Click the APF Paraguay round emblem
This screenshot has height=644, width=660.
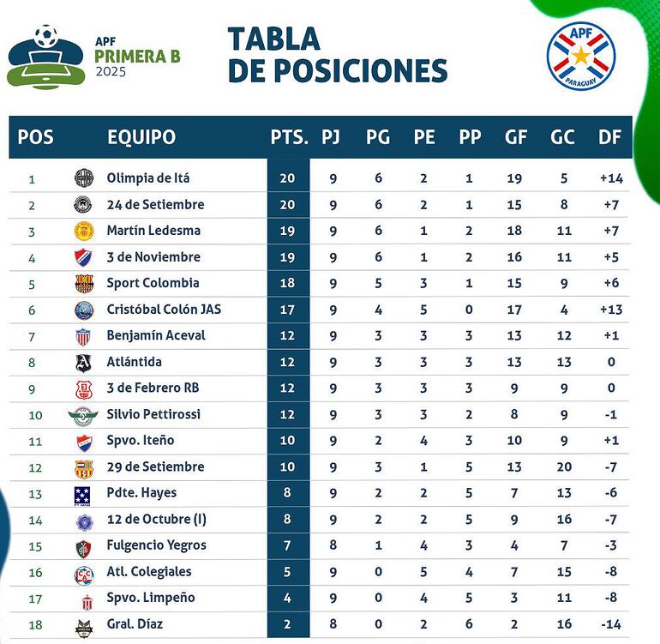tap(581, 54)
